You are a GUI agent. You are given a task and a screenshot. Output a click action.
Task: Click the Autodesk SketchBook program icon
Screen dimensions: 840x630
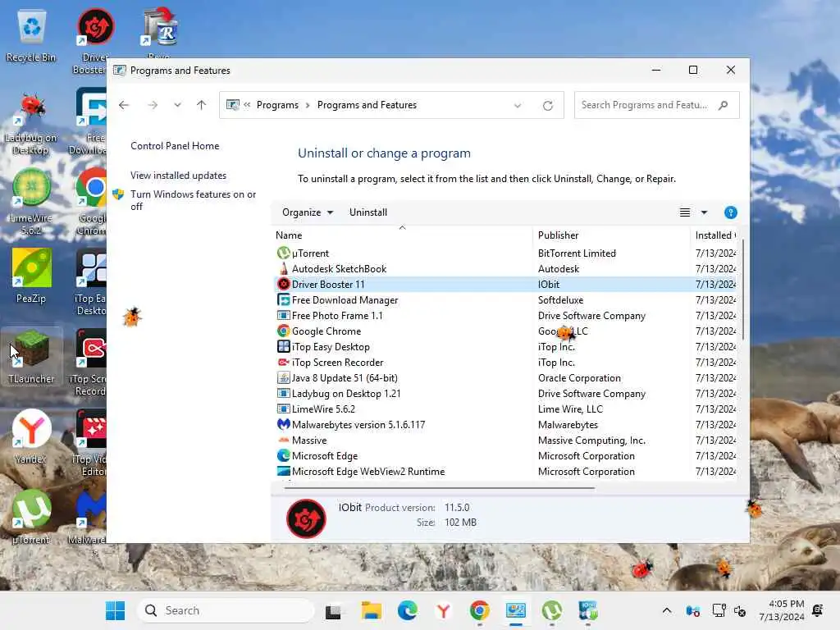click(283, 268)
